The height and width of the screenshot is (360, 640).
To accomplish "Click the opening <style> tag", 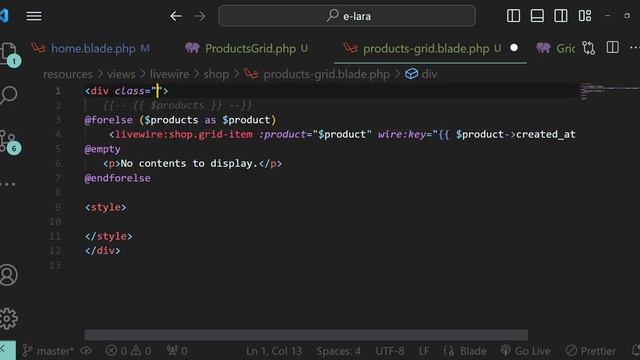I will pyautogui.click(x=106, y=207).
